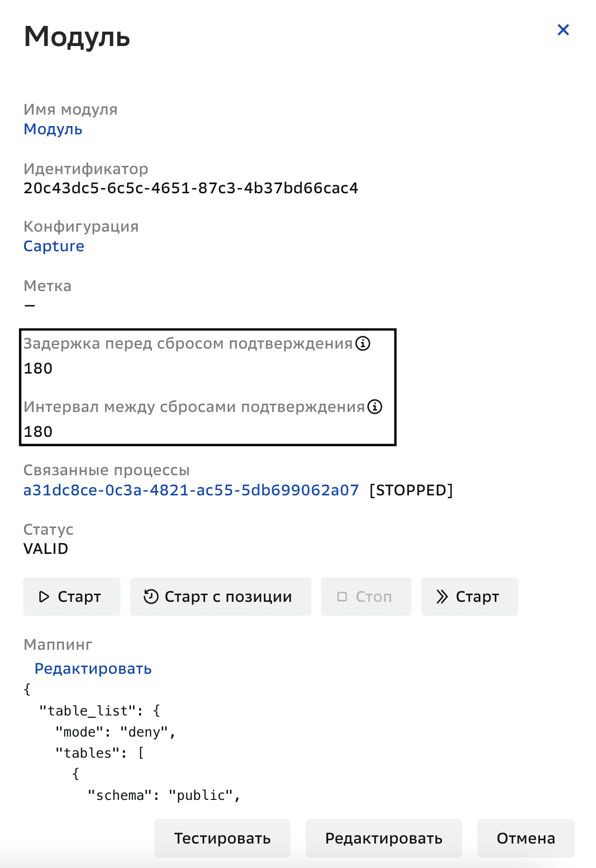
Task: Click the double-chevron icon on the rightmost Старт
Action: (x=442, y=597)
